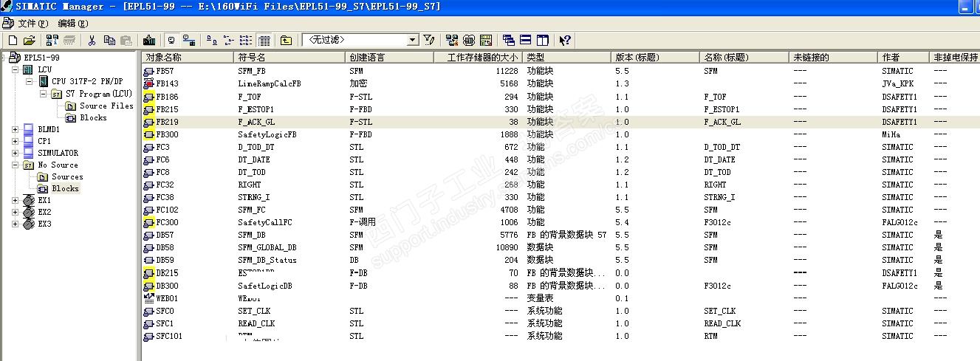
Task: Expand the EX1 tree node
Action: [16, 200]
